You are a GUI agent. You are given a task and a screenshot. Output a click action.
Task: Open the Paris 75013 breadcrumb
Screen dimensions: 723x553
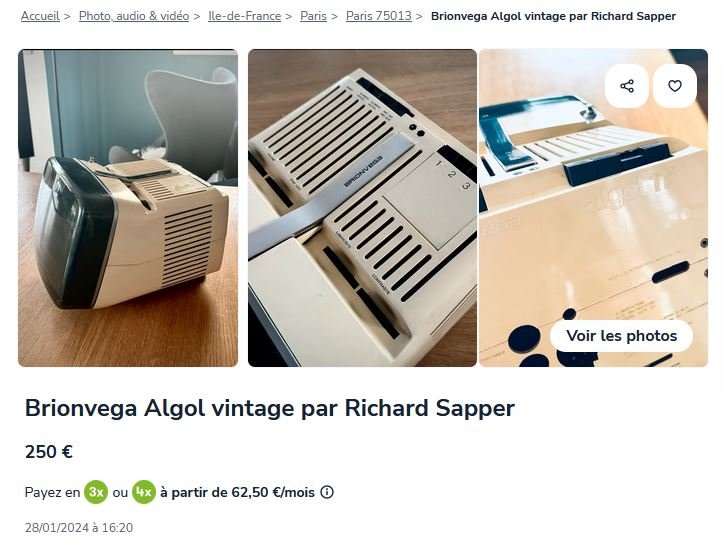click(x=379, y=16)
